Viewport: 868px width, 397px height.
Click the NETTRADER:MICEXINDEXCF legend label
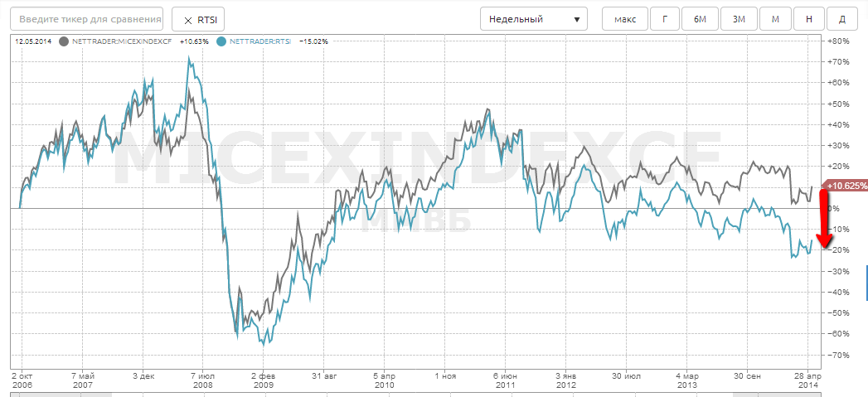click(x=119, y=41)
